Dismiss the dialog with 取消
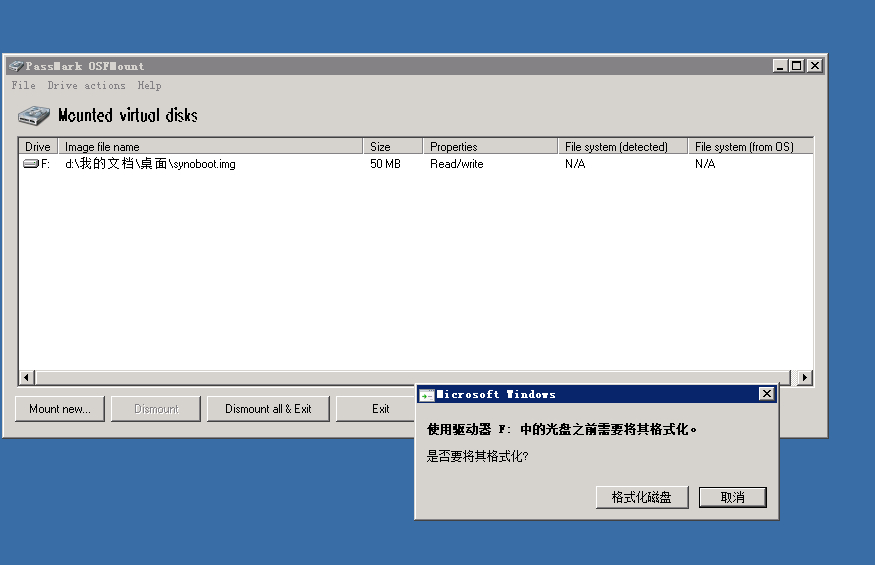 point(732,497)
